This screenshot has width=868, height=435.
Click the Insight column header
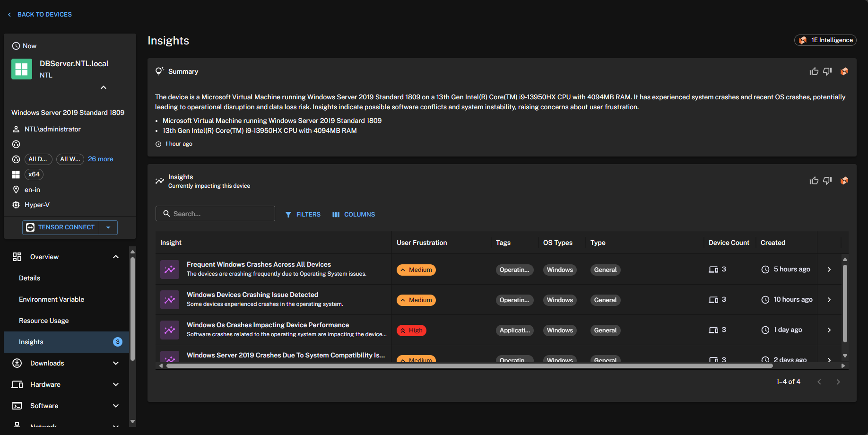171,243
